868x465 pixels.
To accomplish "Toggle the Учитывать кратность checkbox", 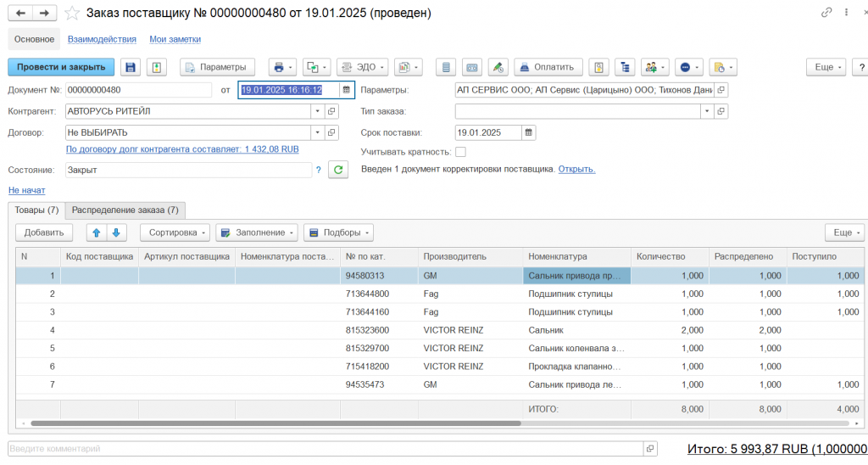I will (460, 152).
